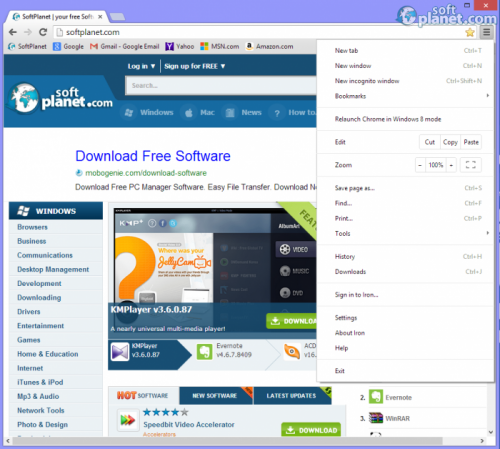Choose Save page as menu entry

pos(405,188)
